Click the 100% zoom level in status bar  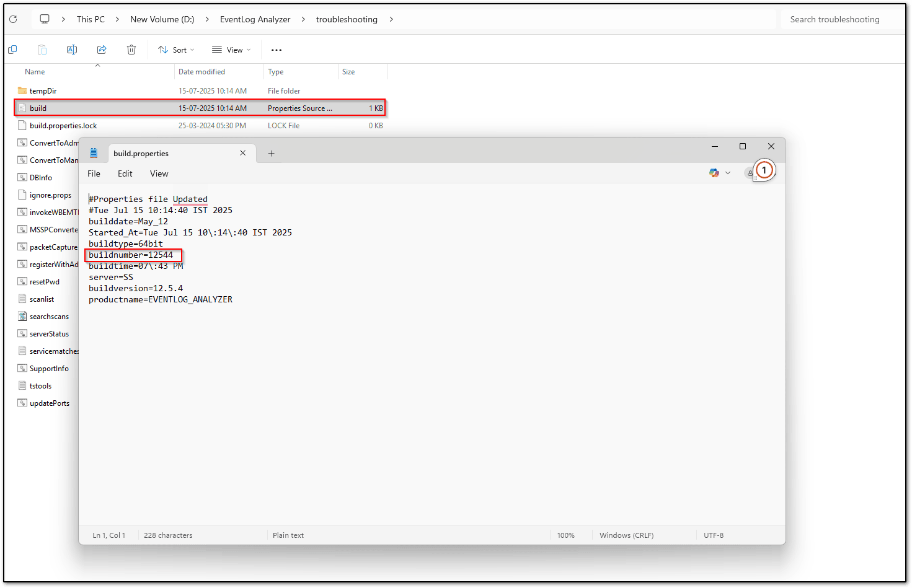click(565, 535)
